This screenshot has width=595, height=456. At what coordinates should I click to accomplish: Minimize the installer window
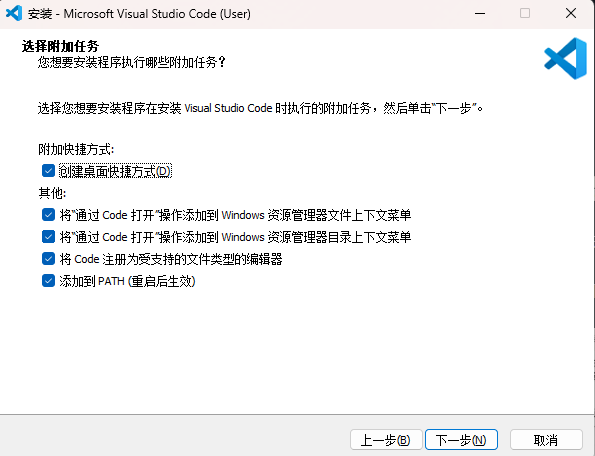click(x=480, y=14)
